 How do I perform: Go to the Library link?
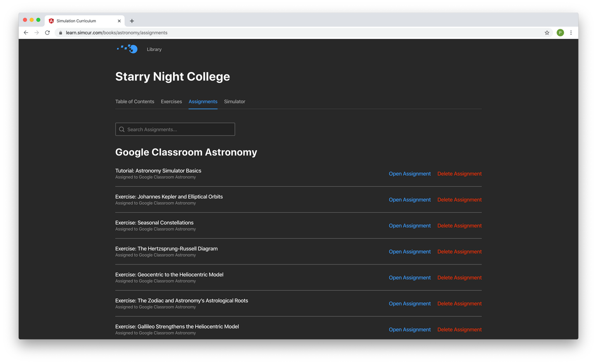point(154,50)
